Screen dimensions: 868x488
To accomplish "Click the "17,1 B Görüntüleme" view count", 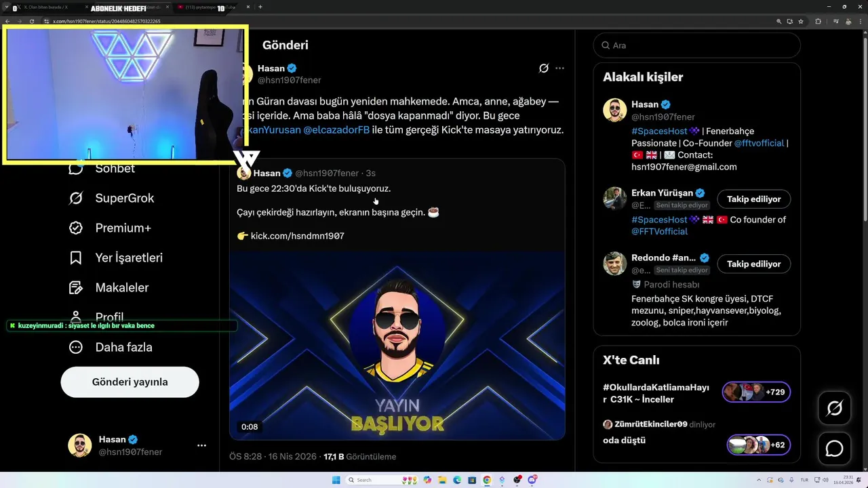I will tap(360, 456).
